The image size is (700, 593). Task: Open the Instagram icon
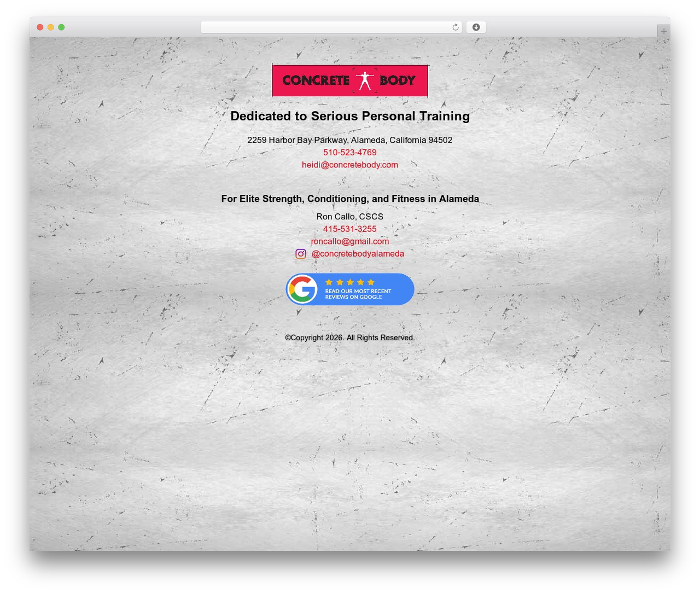pyautogui.click(x=301, y=254)
